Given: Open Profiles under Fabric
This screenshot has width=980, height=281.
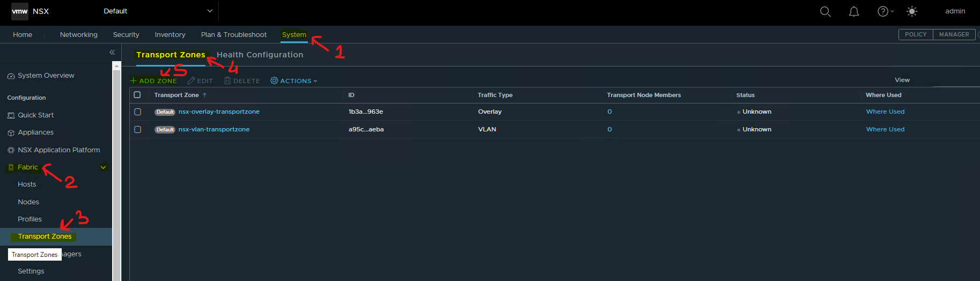Looking at the screenshot, I should (x=30, y=219).
